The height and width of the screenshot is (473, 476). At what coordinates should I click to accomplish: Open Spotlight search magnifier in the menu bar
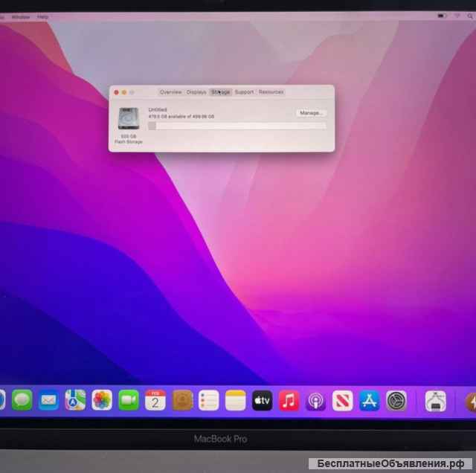(471, 16)
